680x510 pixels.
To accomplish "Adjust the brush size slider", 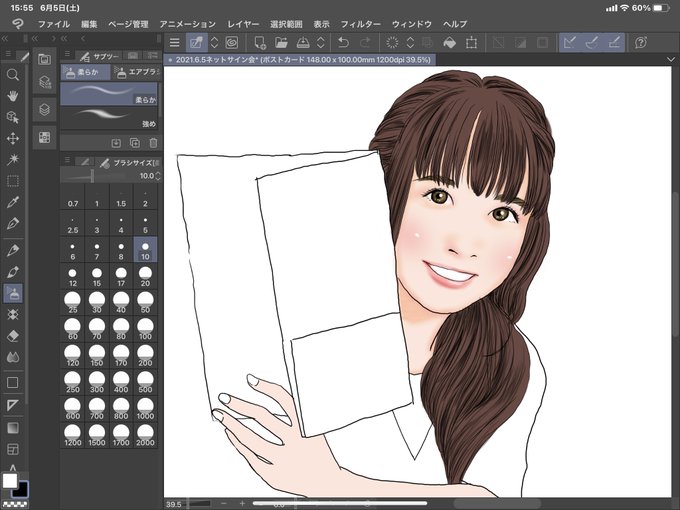I will 93,176.
